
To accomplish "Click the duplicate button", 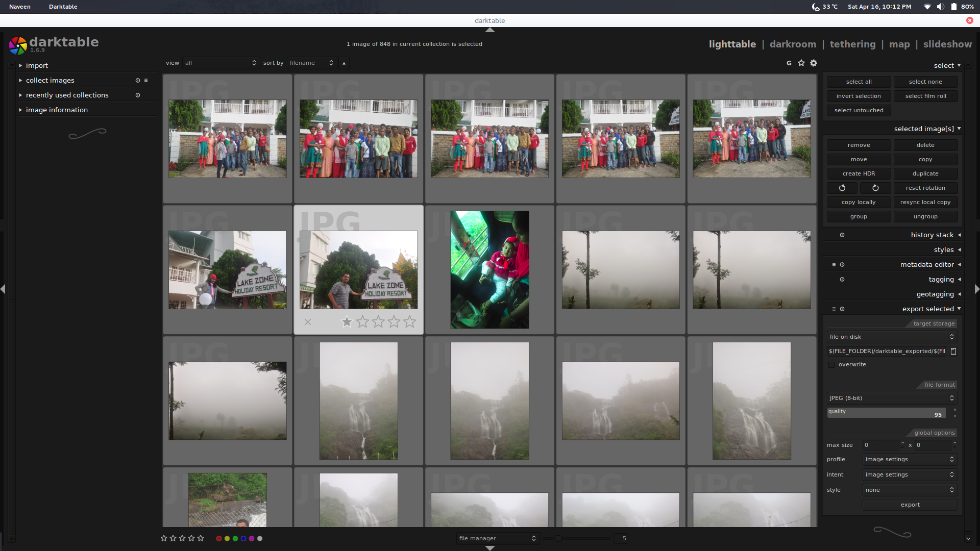I will 925,173.
